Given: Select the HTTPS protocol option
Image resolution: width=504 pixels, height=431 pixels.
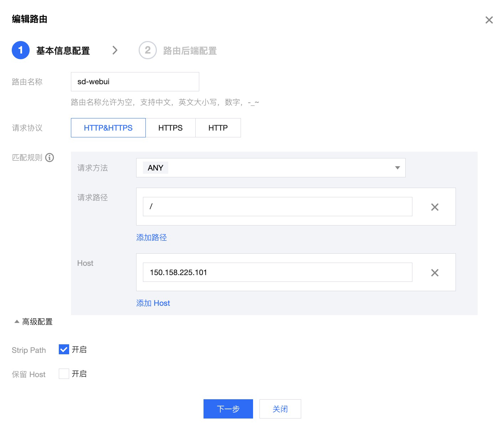Looking at the screenshot, I should [x=170, y=128].
